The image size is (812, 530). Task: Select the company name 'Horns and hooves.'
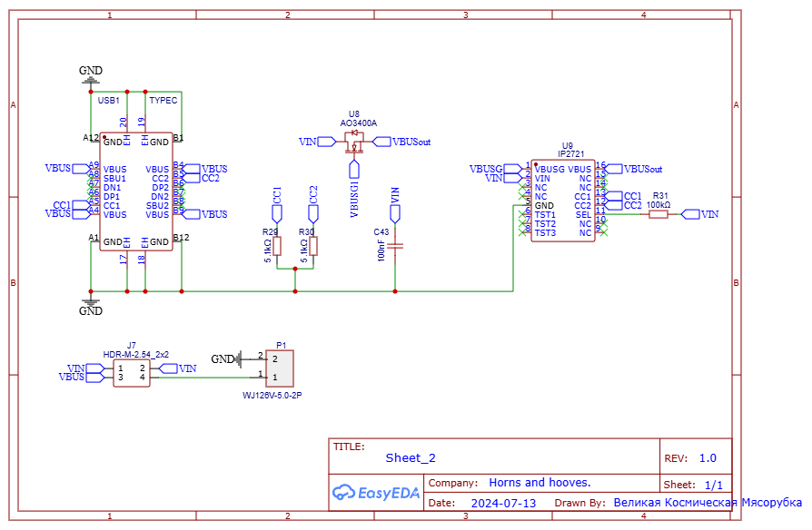click(x=540, y=483)
